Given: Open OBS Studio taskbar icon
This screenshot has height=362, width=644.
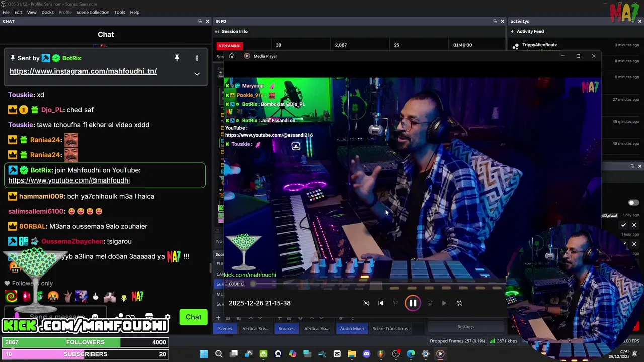Looking at the screenshot, I should coord(396,354).
